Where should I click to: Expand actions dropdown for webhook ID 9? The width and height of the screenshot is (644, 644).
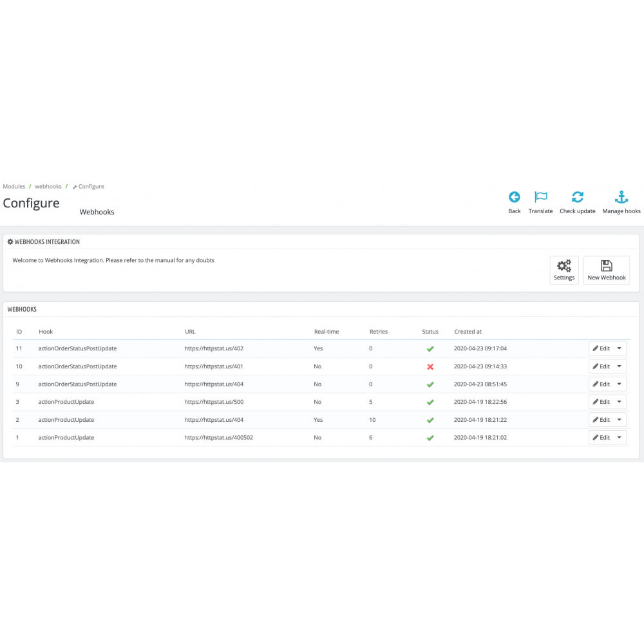(620, 384)
